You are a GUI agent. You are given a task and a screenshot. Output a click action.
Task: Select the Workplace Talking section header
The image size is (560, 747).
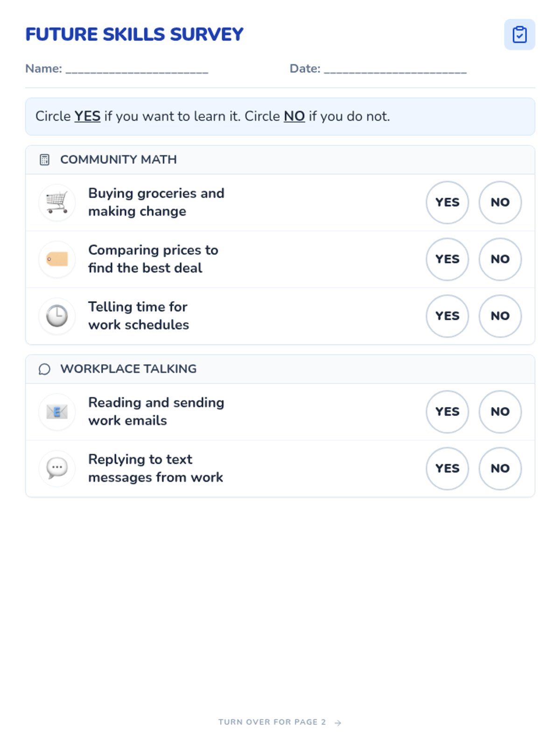pos(280,369)
